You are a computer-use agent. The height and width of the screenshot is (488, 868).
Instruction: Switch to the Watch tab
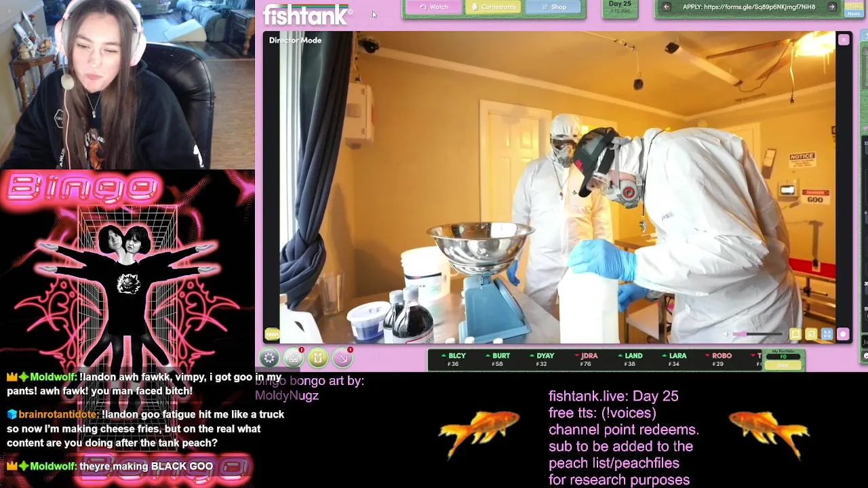[434, 7]
